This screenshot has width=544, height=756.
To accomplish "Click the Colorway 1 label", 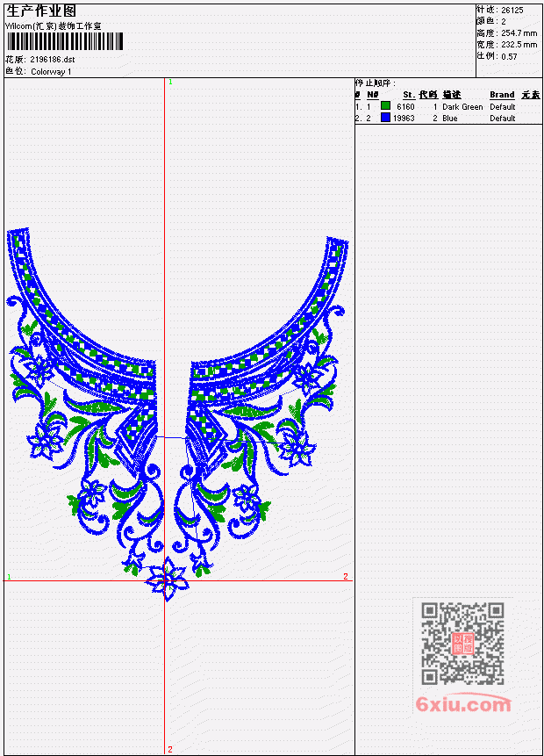I will 51,72.
